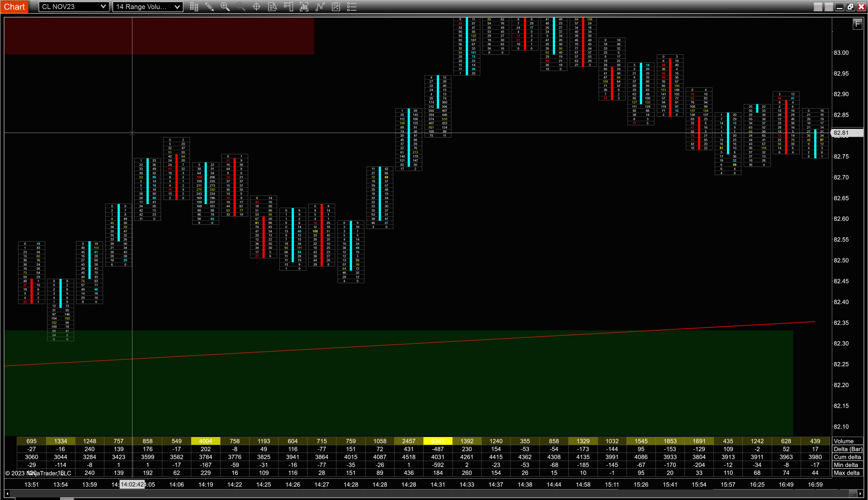This screenshot has width=868, height=500.
Task: Open the Data Box icon
Action: [x=272, y=7]
